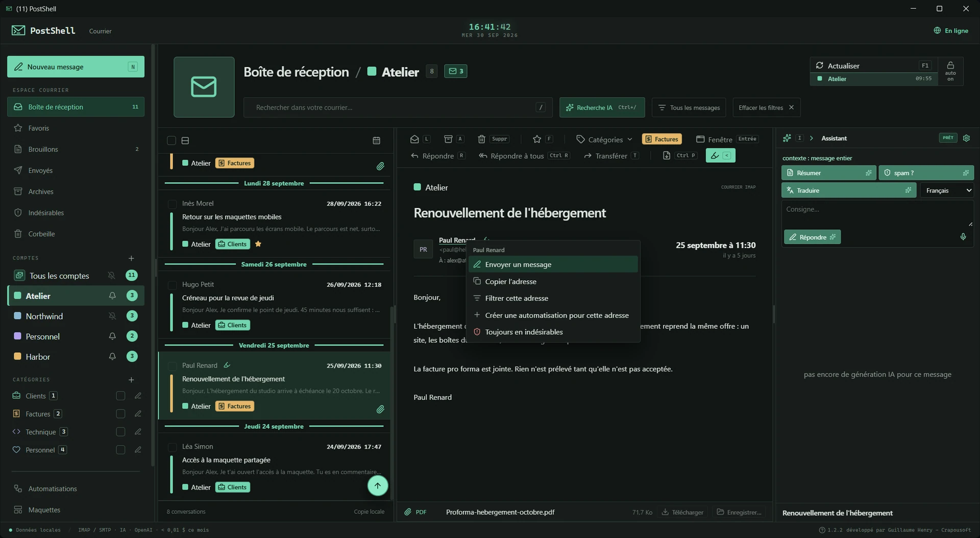Edit the Clients category pencil icon
Viewport: 980px width, 538px height.
click(x=138, y=396)
